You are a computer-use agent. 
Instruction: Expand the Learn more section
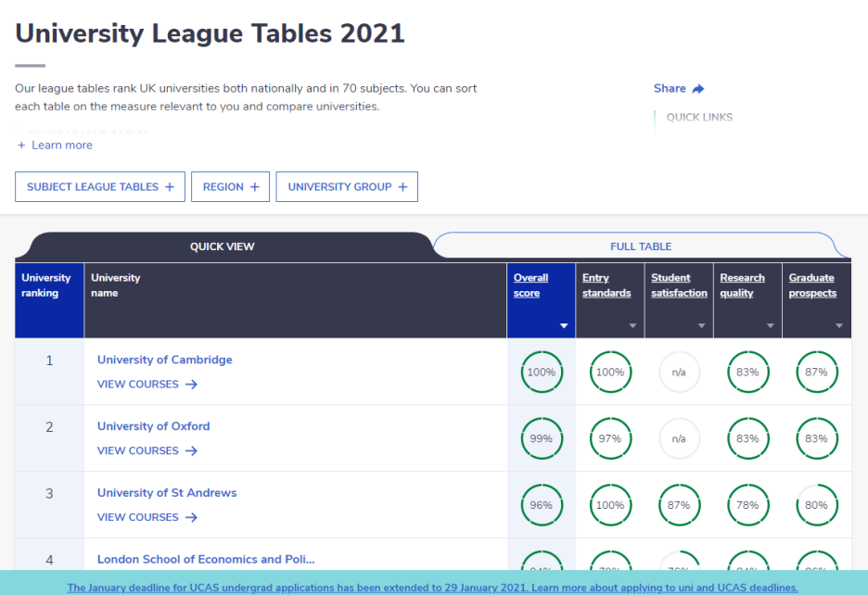point(55,146)
